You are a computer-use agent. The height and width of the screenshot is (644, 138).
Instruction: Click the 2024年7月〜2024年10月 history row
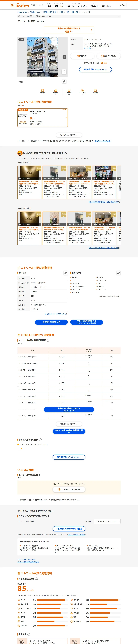(69, 357)
